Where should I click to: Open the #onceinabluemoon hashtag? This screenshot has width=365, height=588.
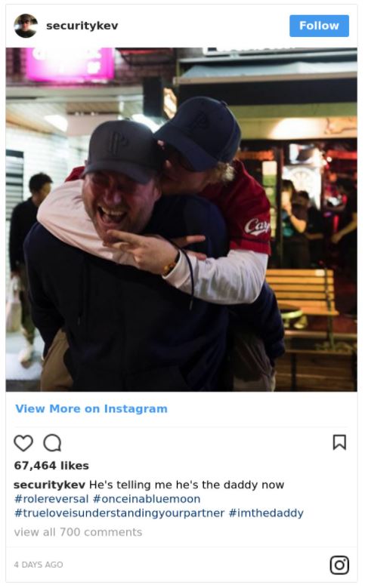click(147, 499)
